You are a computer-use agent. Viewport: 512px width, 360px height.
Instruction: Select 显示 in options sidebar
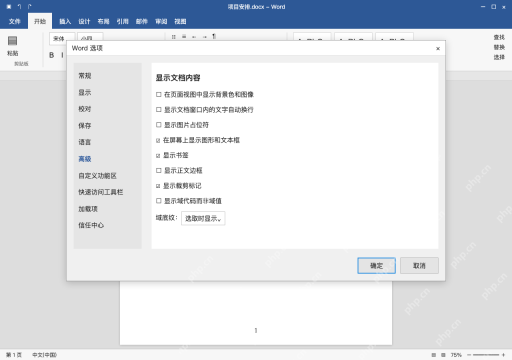(85, 93)
